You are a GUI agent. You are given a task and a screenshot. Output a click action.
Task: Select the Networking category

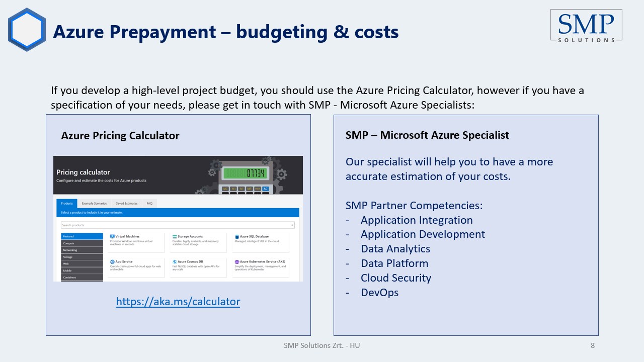point(82,250)
